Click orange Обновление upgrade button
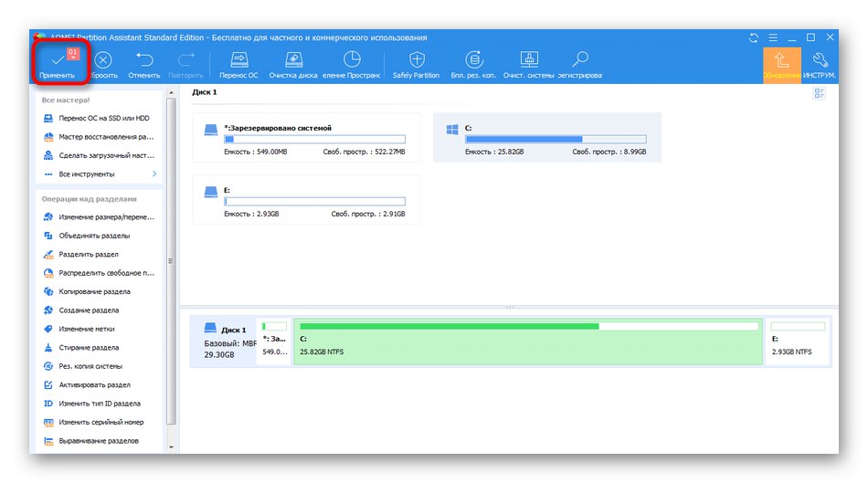 [781, 66]
